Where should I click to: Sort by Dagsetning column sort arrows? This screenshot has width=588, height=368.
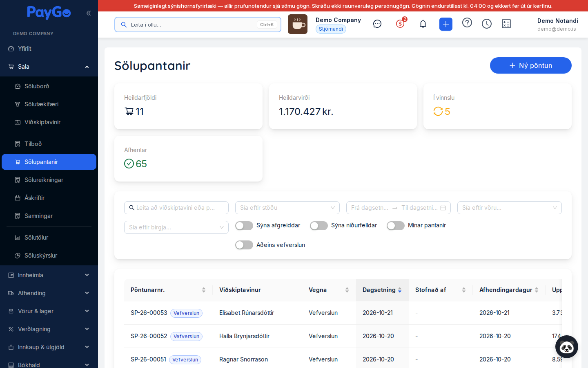click(x=400, y=290)
